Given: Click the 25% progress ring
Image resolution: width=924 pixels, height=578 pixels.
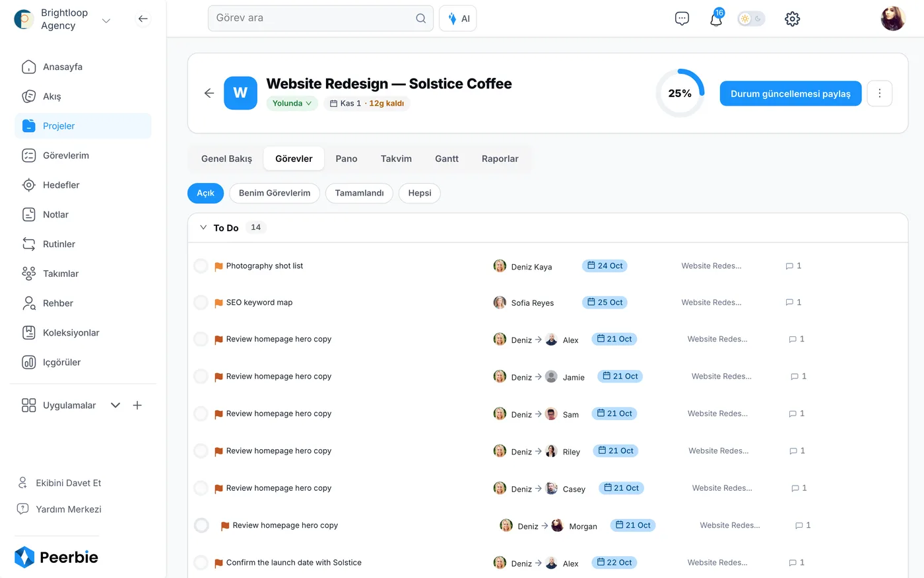Looking at the screenshot, I should click(680, 93).
